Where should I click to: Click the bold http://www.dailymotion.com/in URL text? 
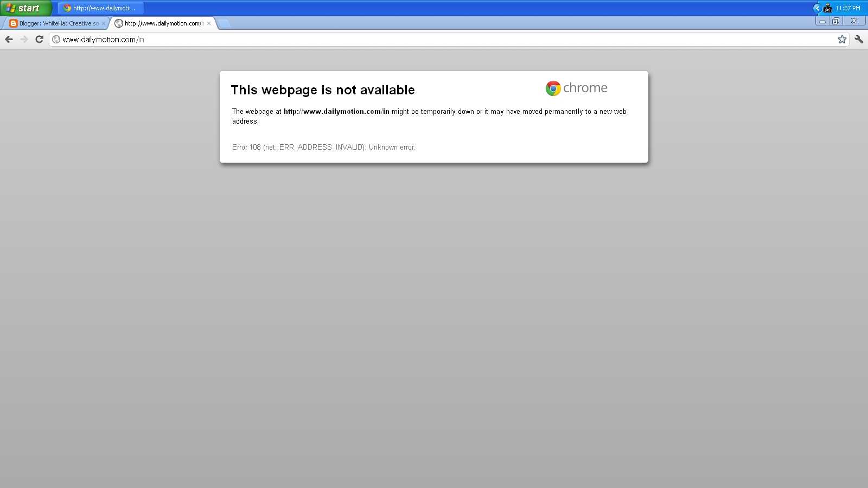336,111
